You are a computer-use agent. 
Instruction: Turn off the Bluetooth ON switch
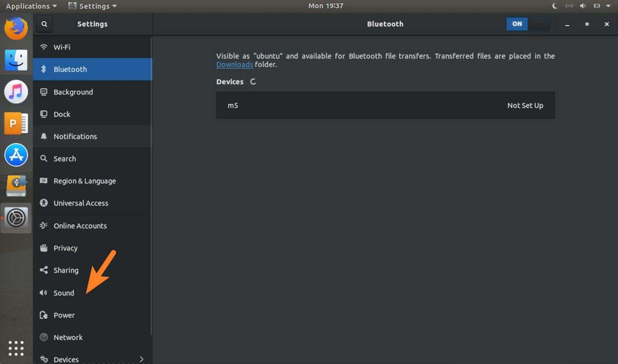(x=528, y=24)
